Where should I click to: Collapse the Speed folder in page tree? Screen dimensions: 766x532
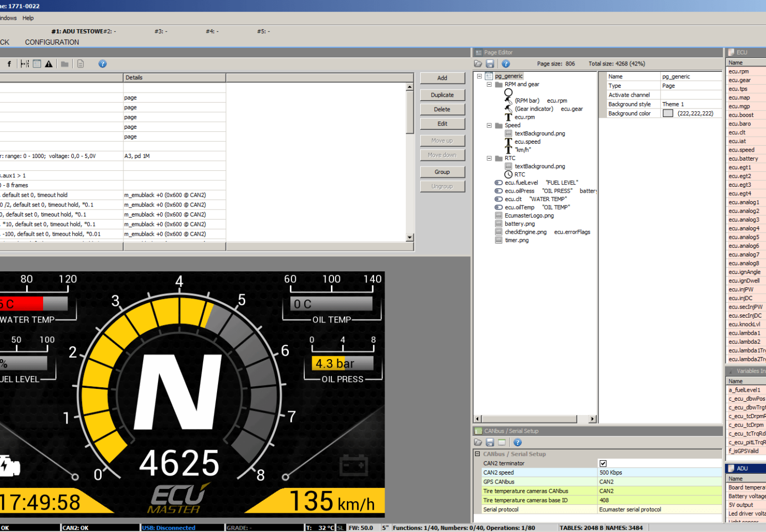click(489, 126)
